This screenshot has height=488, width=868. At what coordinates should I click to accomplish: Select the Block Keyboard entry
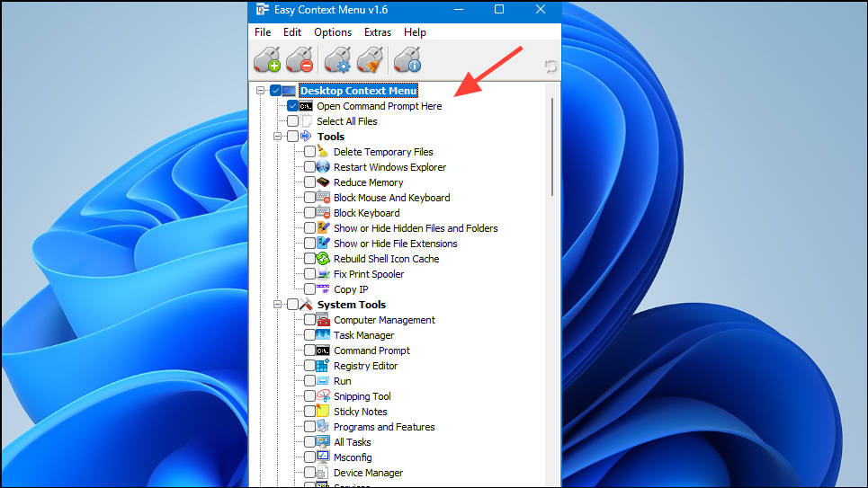click(366, 213)
